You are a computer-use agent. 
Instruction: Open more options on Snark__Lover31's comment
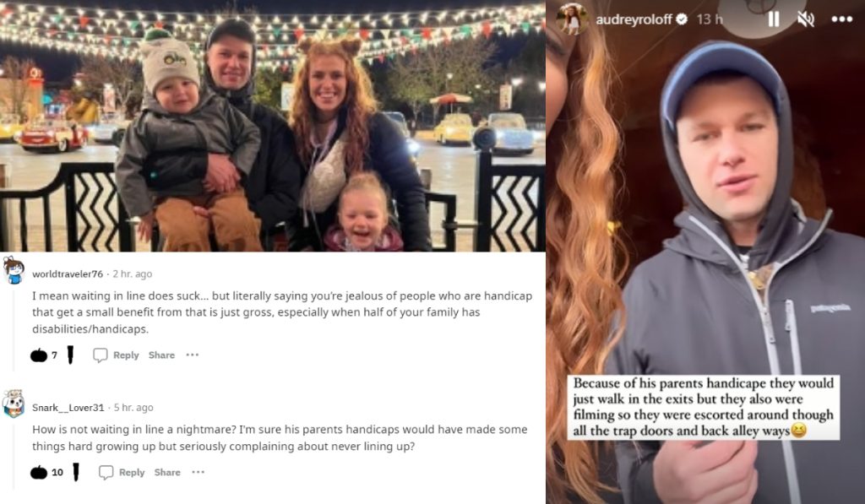point(198,472)
